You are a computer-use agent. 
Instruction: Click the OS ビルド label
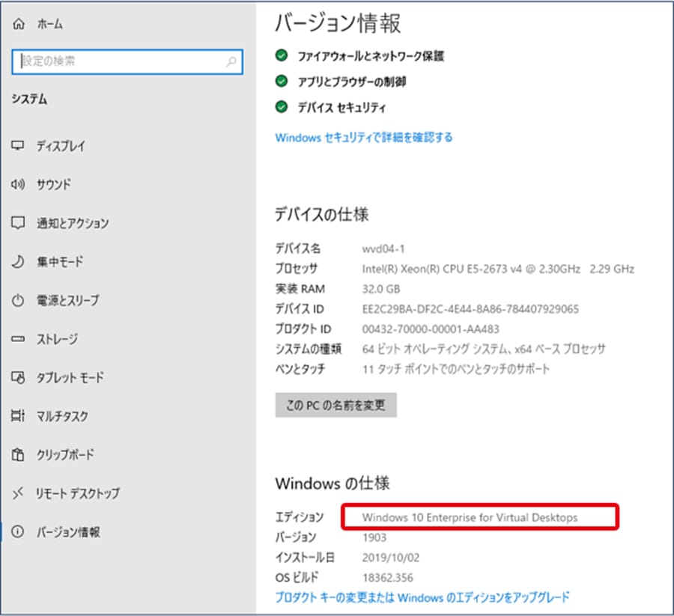coord(297,577)
